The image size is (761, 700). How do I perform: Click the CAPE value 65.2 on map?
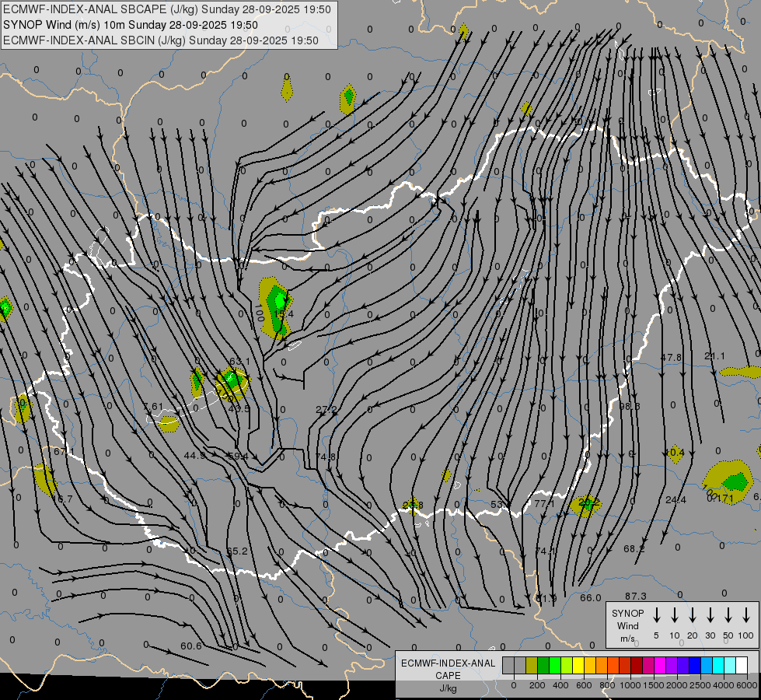pyautogui.click(x=237, y=551)
